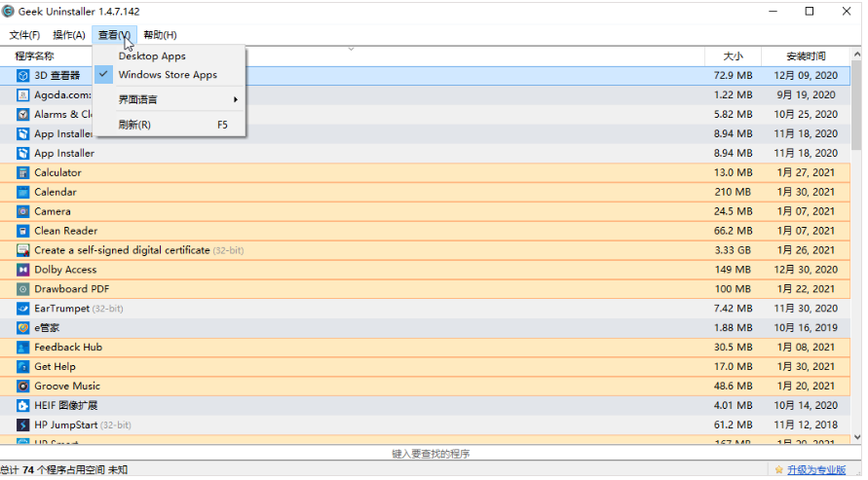Sort the list by 大小 column header
868x480 pixels.
(x=733, y=56)
